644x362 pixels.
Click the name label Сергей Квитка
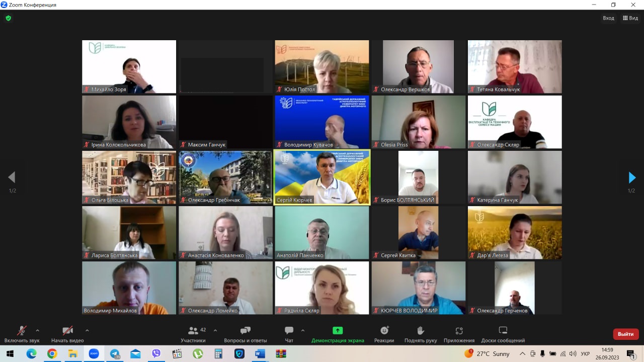[x=398, y=255]
